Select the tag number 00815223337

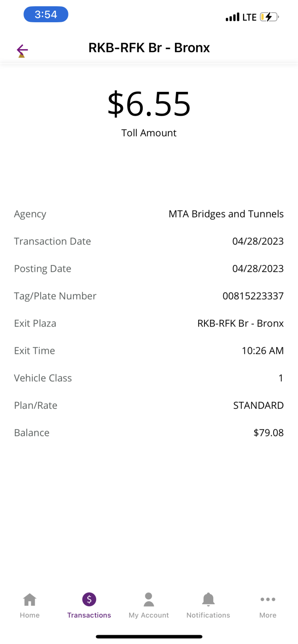[253, 296]
